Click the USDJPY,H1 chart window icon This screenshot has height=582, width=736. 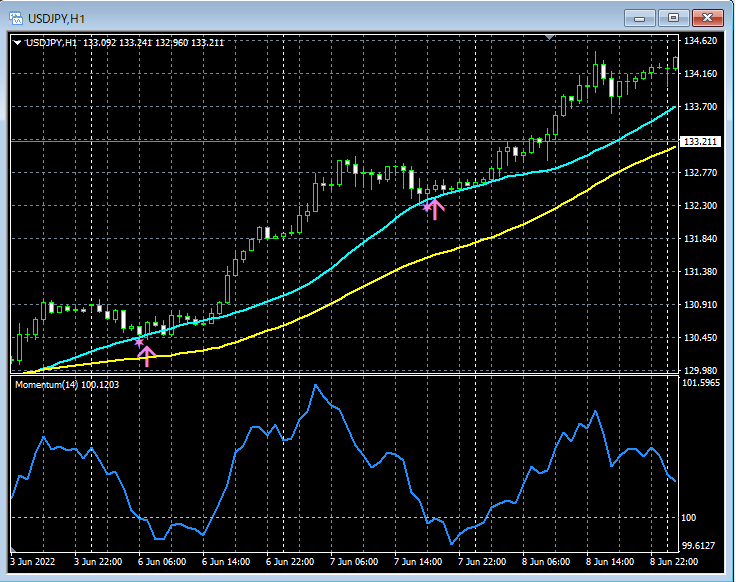coord(16,18)
